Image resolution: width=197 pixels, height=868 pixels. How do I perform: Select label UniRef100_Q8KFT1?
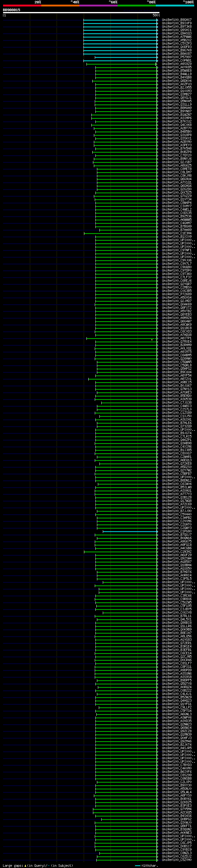177,826
